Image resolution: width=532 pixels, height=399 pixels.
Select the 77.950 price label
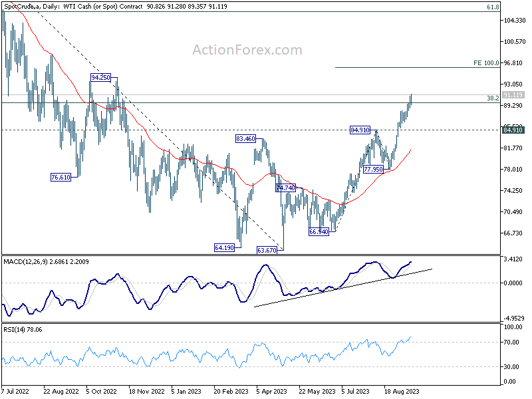(x=373, y=169)
